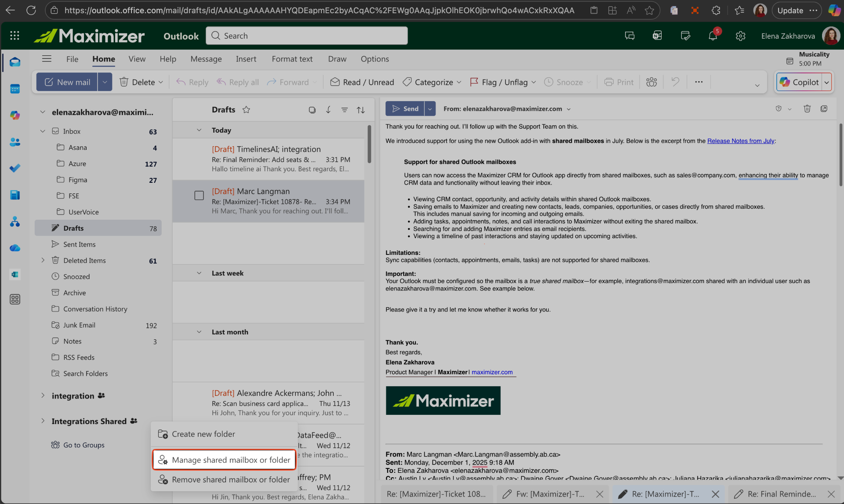The height and width of the screenshot is (504, 844).
Task: Open Groups icon in ribbon
Action: point(651,82)
